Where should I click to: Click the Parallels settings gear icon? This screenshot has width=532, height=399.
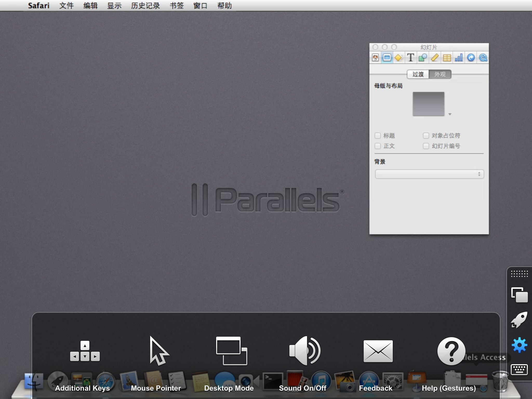click(519, 345)
